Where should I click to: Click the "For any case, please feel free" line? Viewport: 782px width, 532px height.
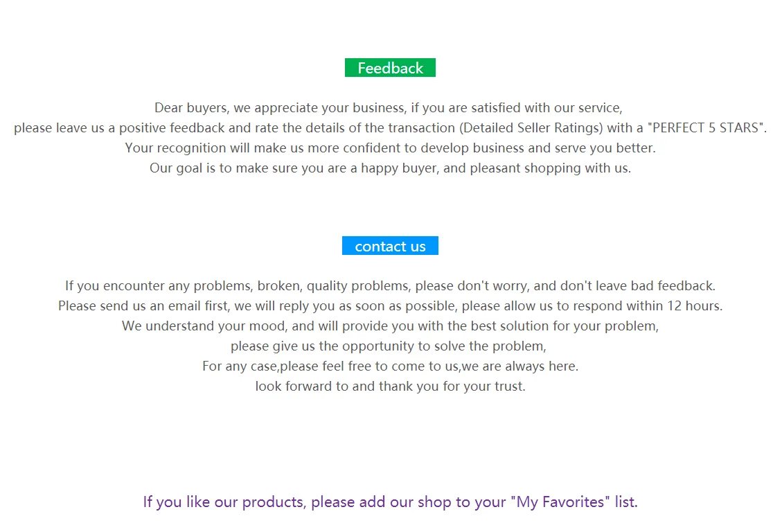(x=390, y=366)
